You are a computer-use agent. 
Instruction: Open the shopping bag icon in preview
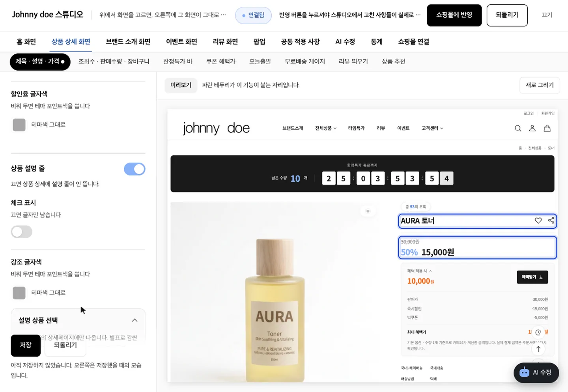pyautogui.click(x=547, y=128)
